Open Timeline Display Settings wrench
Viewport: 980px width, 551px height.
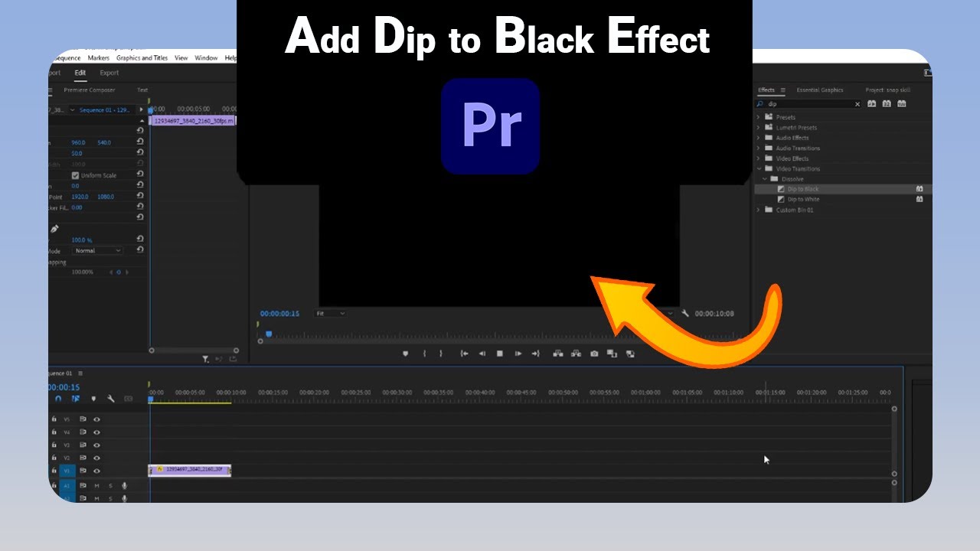(x=111, y=399)
